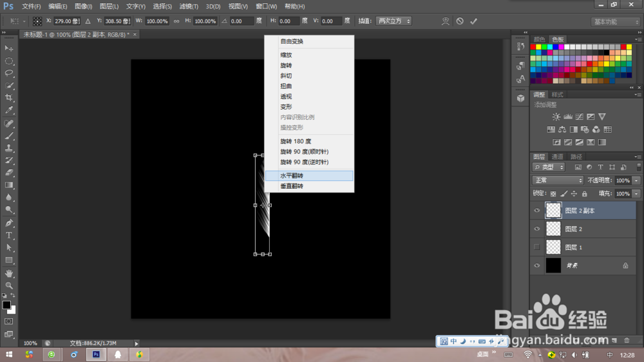Select the Rectangle shape tool
Viewport: 644px width, 362px height.
coord(8,260)
